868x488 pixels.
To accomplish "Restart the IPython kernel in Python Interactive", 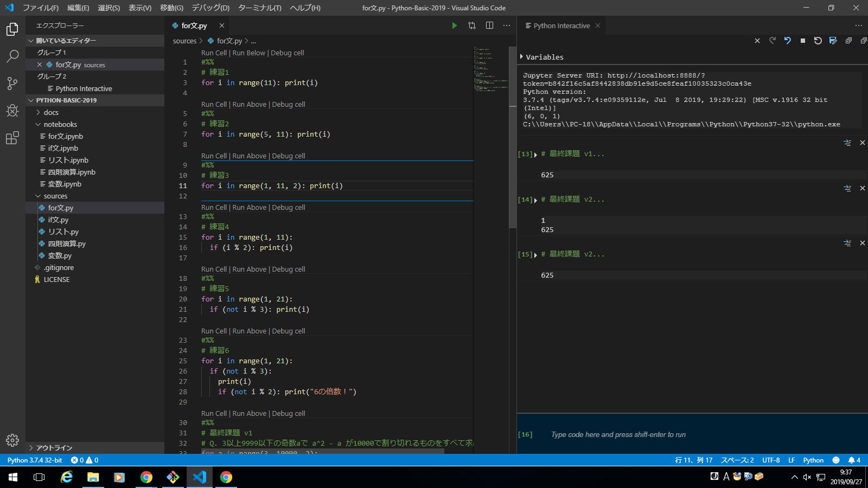I will coord(818,41).
